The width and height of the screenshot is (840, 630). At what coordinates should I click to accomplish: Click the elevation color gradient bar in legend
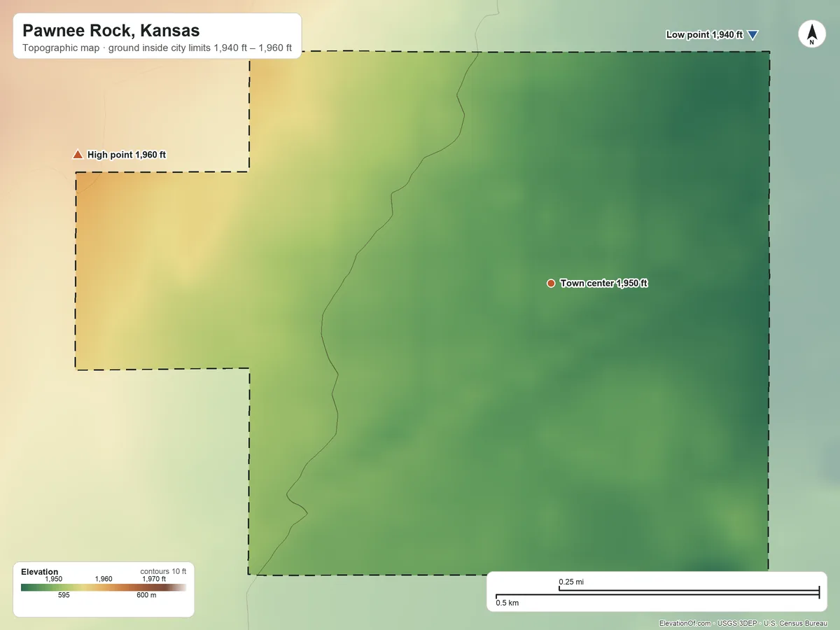click(104, 588)
